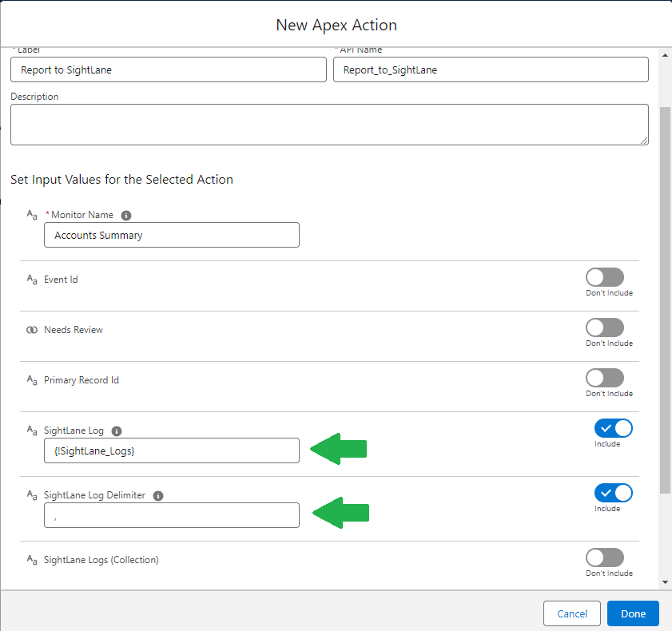Enable the Event Id include toggle
The height and width of the screenshot is (631, 672).
[605, 277]
